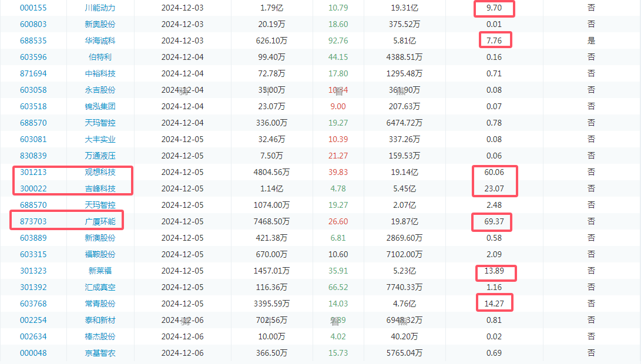Select the 14.27 ratio value
641x364 pixels.
tap(494, 304)
